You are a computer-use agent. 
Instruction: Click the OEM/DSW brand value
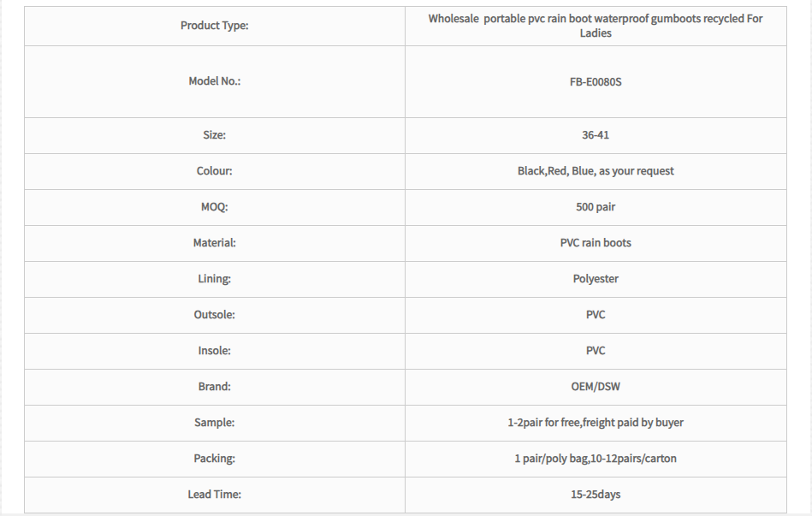pos(595,387)
